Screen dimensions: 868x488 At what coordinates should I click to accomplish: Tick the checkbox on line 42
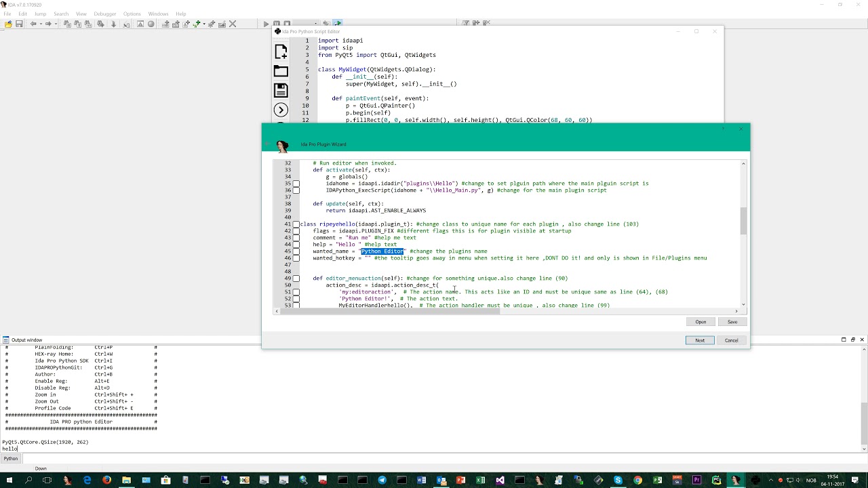tap(296, 231)
